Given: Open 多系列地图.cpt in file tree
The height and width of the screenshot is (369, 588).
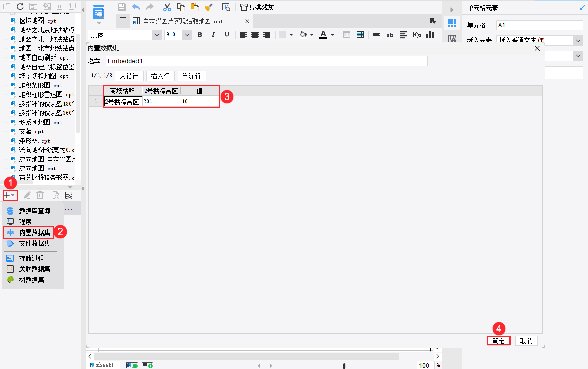Looking at the screenshot, I should 41,122.
